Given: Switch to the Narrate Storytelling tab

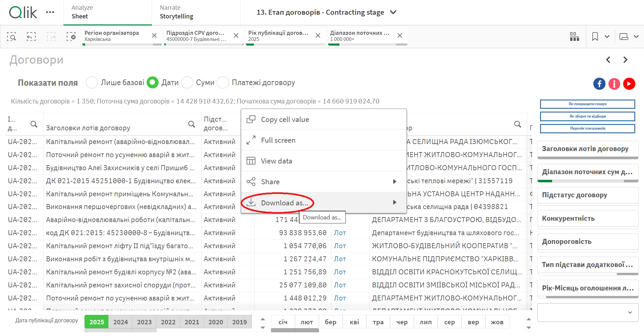Looking at the screenshot, I should point(176,12).
